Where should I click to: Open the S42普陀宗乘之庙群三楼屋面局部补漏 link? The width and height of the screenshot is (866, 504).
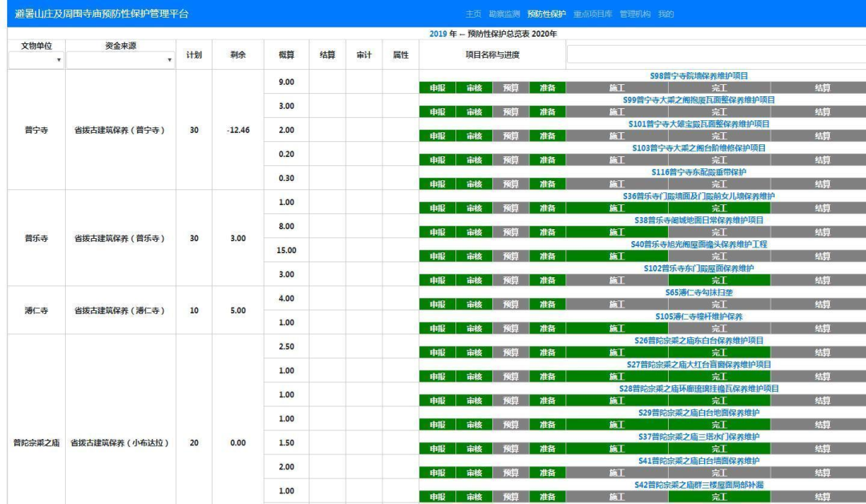point(698,485)
